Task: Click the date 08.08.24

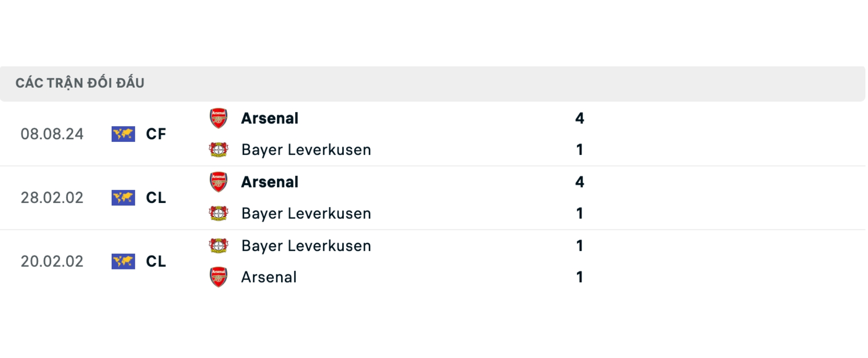Action: (52, 134)
